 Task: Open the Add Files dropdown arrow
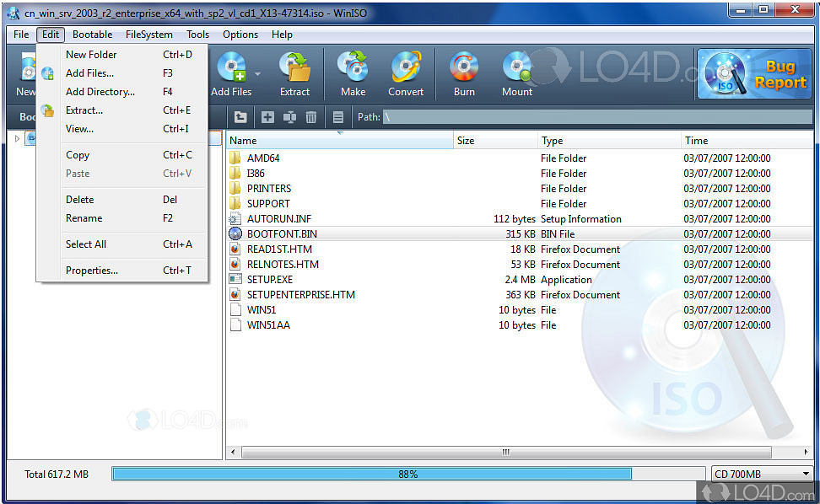257,73
